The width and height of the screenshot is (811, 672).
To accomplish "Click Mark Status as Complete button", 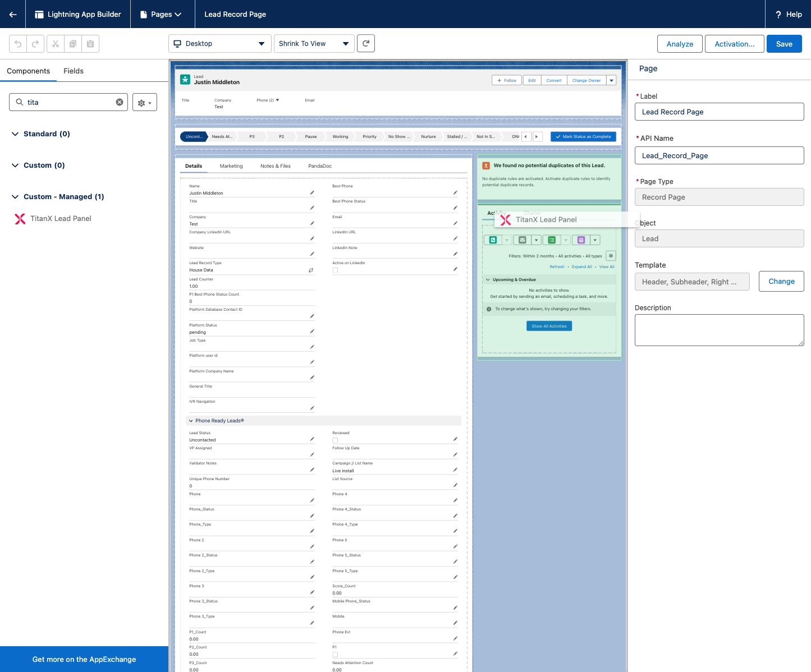I will 583,136.
